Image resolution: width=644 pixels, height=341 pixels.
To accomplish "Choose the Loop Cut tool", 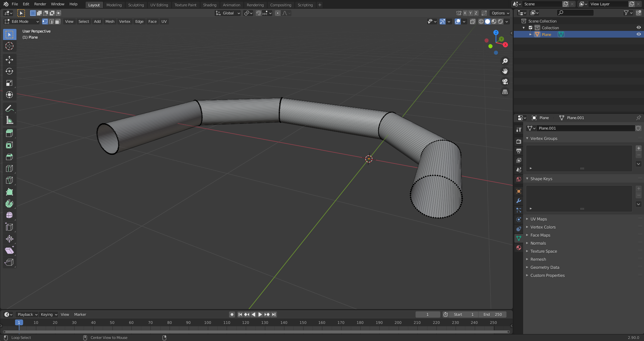I will (x=9, y=168).
